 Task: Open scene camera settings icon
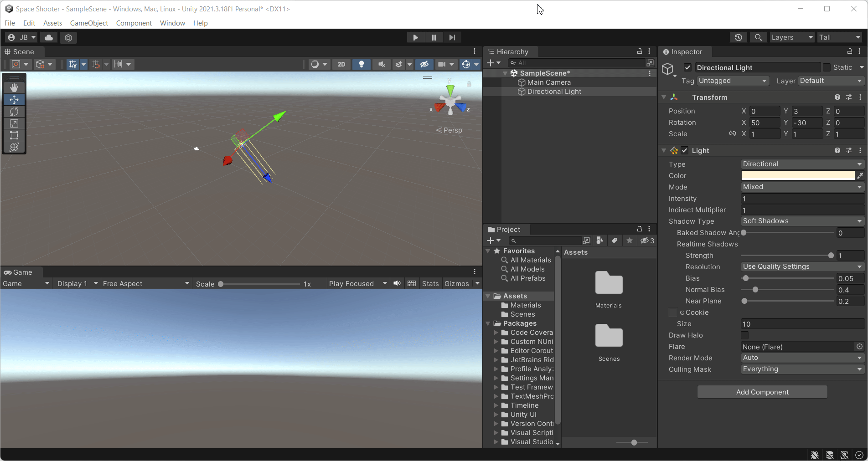pyautogui.click(x=442, y=64)
